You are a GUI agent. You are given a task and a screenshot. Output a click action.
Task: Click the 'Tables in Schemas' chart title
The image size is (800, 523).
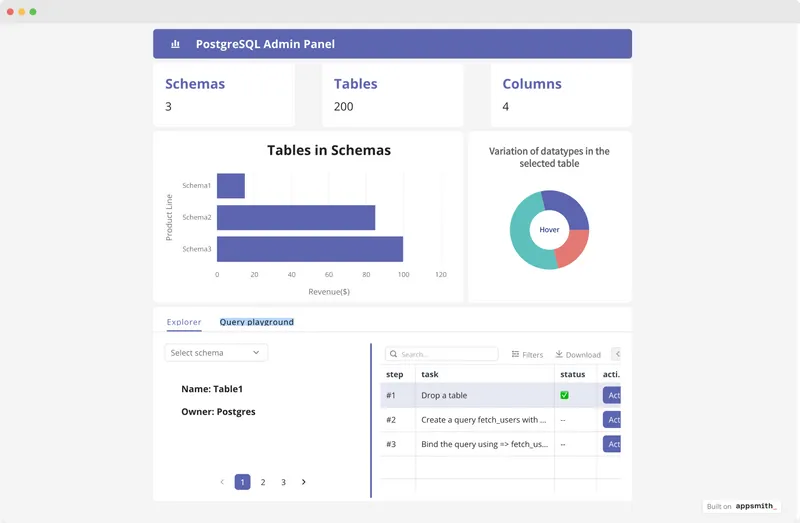click(329, 151)
